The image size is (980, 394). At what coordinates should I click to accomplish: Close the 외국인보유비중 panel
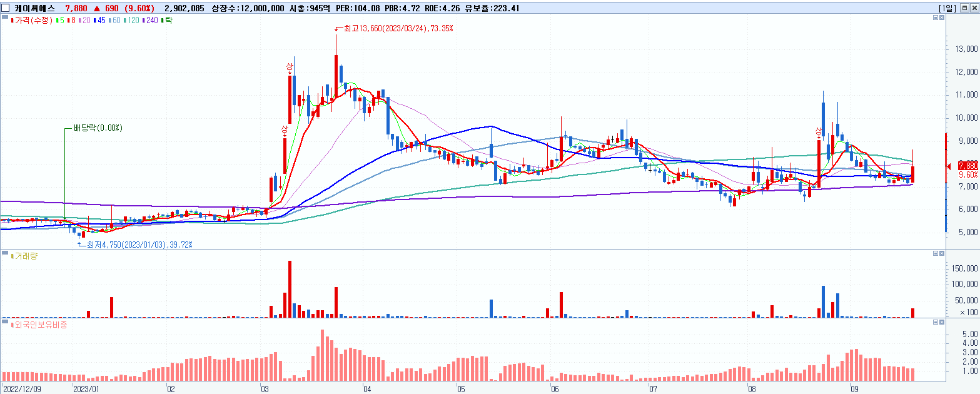pyautogui.click(x=942, y=322)
